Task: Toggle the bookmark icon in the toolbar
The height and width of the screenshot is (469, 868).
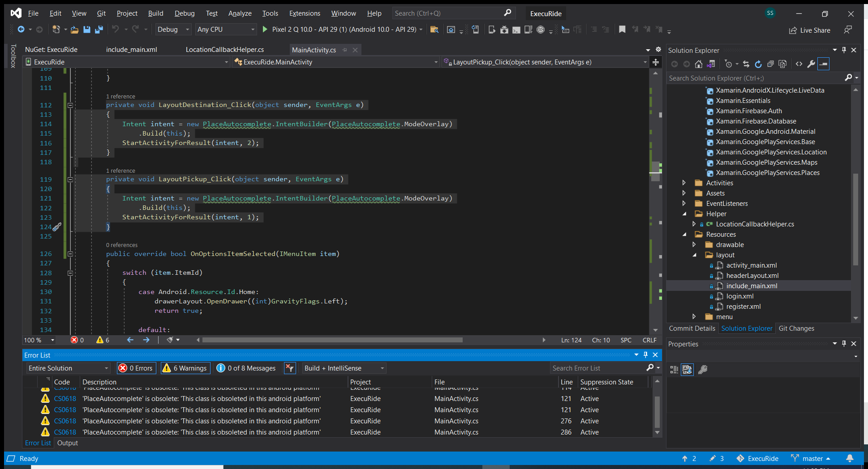Action: pyautogui.click(x=622, y=30)
